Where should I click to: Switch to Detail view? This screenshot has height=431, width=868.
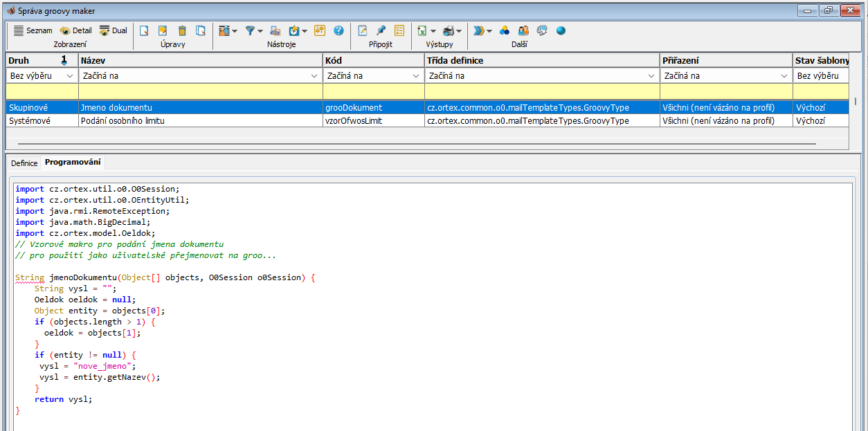(x=75, y=30)
